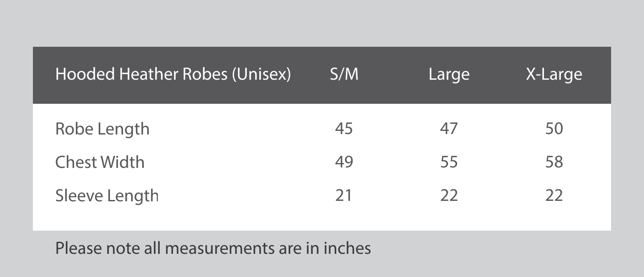The height and width of the screenshot is (277, 644).
Task: Click the Sleeve Length row label
Action: 107,196
